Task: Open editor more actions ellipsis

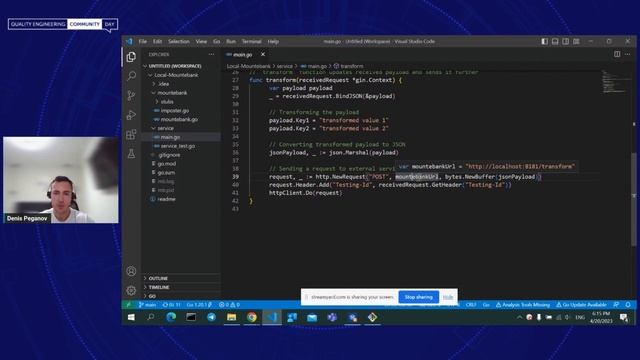Action: pyautogui.click(x=628, y=54)
